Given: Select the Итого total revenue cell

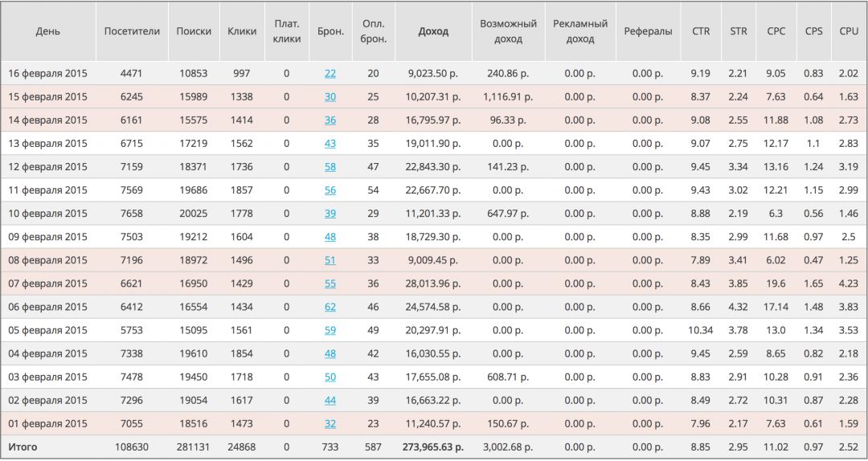Looking at the screenshot, I should [x=433, y=447].
